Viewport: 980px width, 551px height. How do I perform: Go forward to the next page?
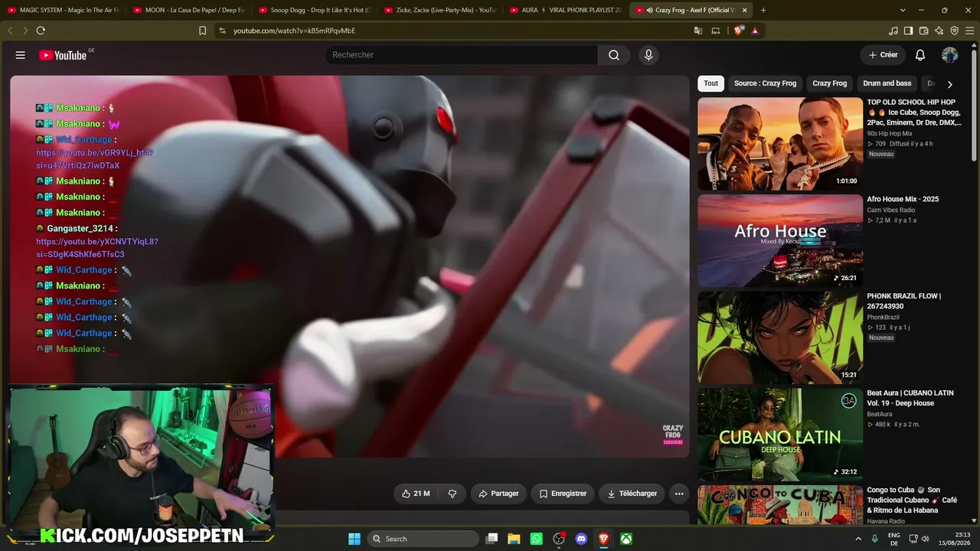point(24,31)
